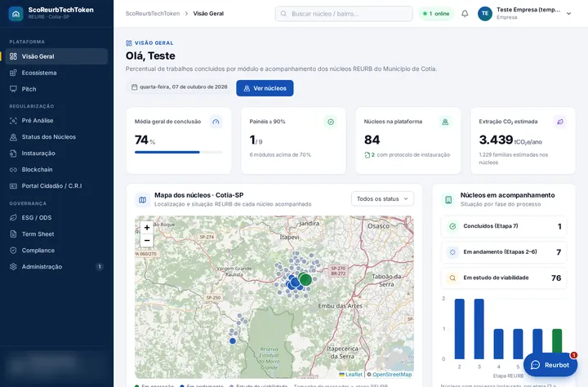
Task: Click the Ver núcleos button
Action: coord(265,88)
